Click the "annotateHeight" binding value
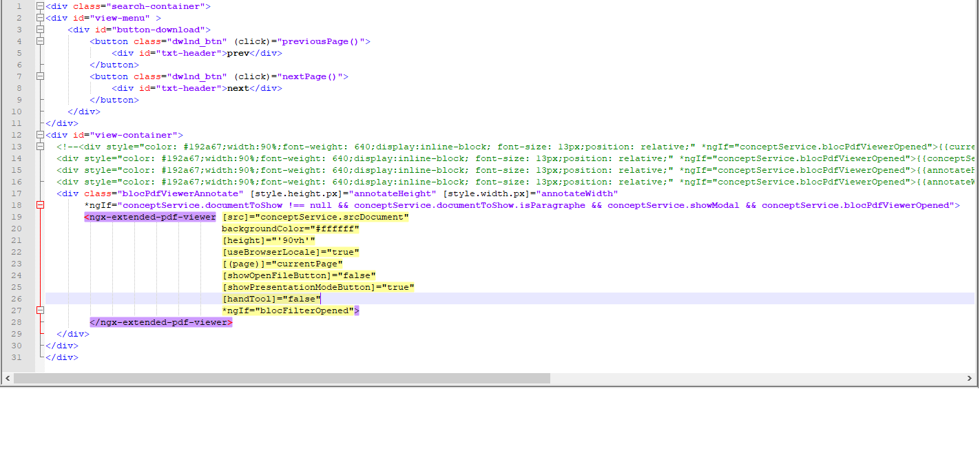 (392, 193)
